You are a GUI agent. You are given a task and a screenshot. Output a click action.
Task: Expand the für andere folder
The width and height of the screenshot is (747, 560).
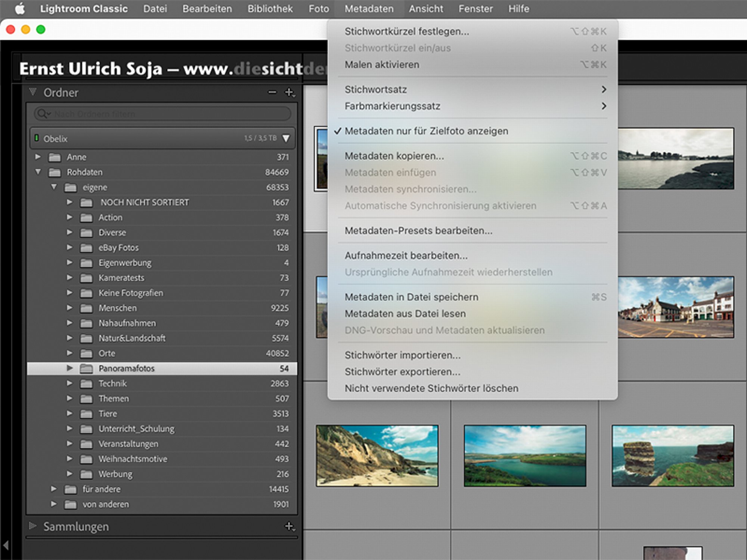(54, 489)
